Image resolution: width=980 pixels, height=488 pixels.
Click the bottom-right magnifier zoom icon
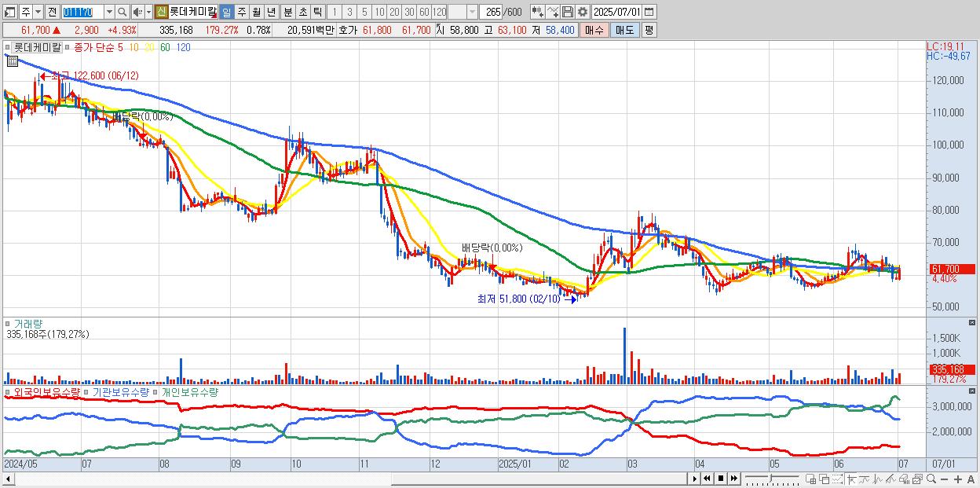point(931,479)
